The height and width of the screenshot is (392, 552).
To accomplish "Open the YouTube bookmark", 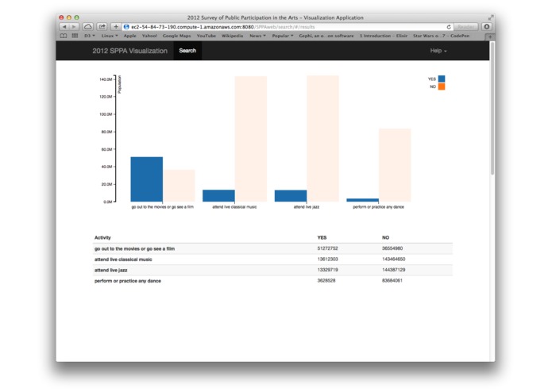I will click(x=207, y=36).
